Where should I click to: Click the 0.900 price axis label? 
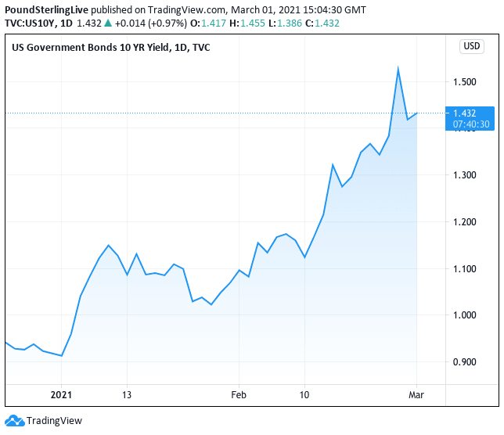[x=464, y=362]
